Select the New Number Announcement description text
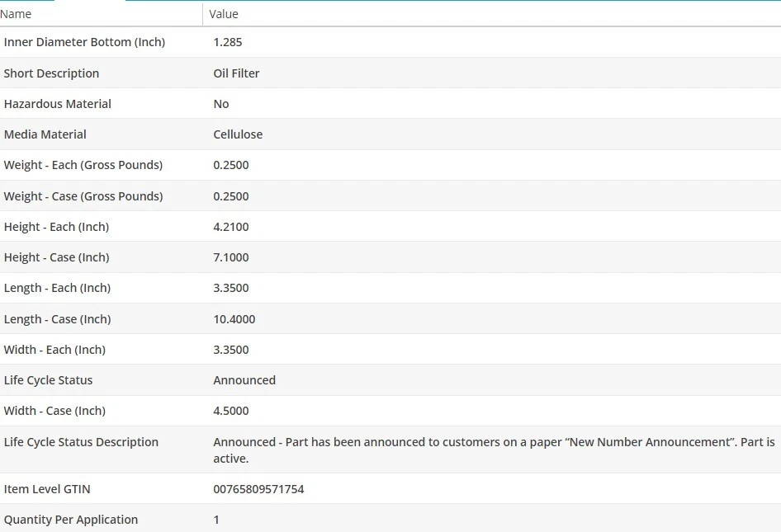 (494, 450)
